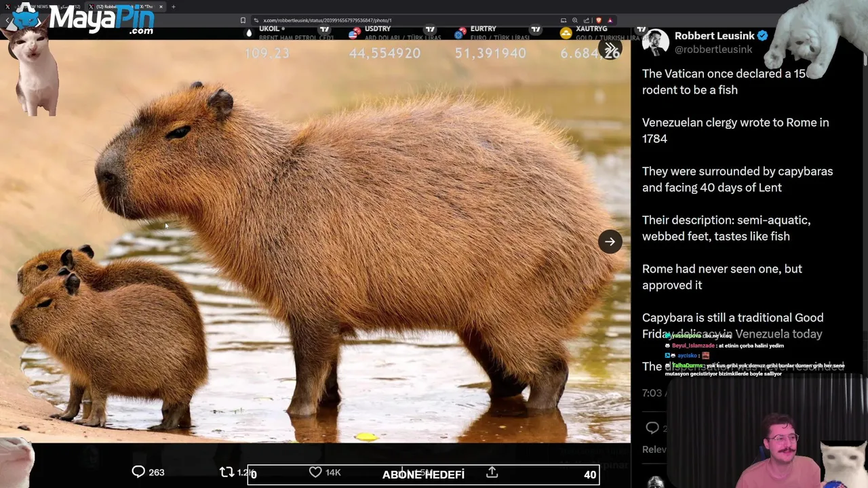This screenshot has width=868, height=488.
Task: Go to the next photo with the arrow button
Action: 610,242
